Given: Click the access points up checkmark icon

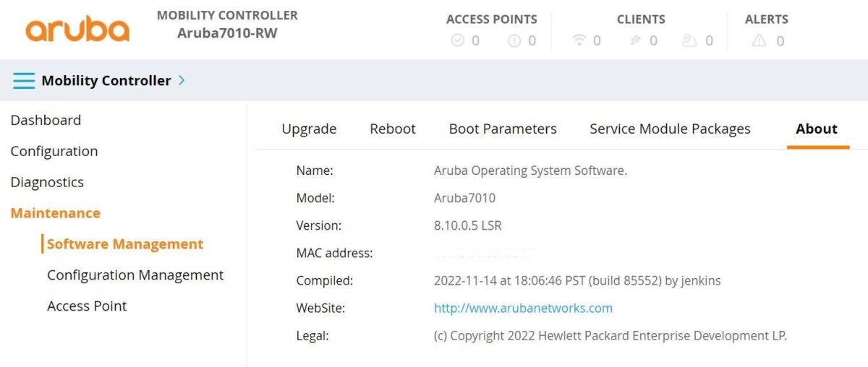Looking at the screenshot, I should point(457,41).
